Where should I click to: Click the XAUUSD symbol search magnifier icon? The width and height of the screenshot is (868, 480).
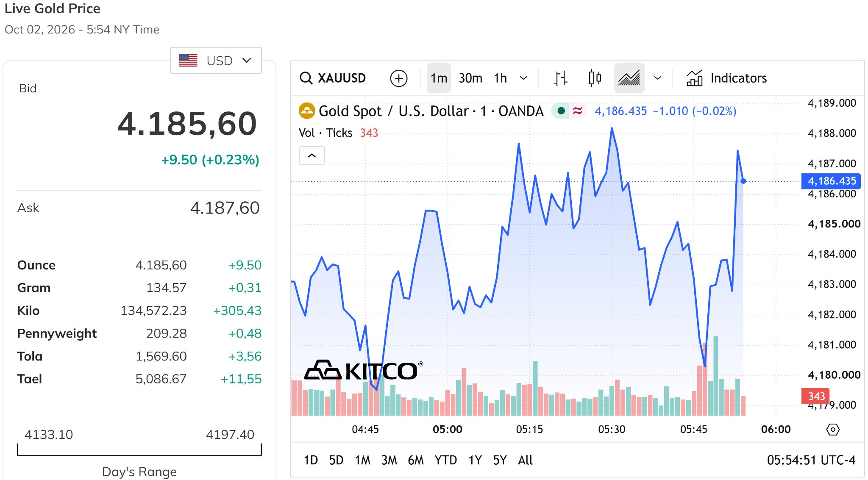[306, 78]
